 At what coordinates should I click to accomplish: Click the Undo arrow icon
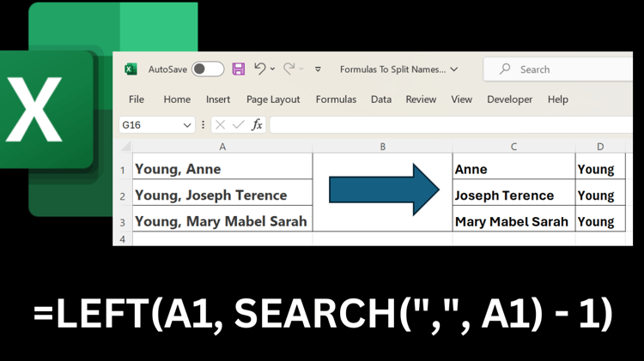(x=259, y=69)
